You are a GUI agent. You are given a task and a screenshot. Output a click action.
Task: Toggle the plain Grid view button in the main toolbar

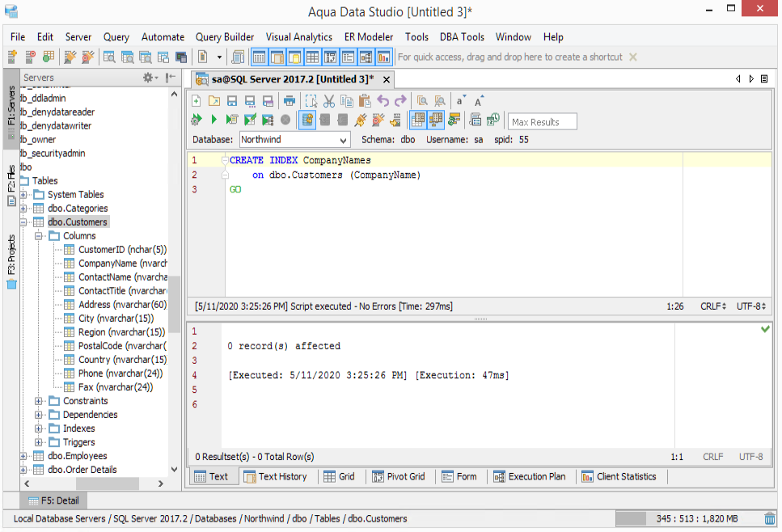point(312,57)
